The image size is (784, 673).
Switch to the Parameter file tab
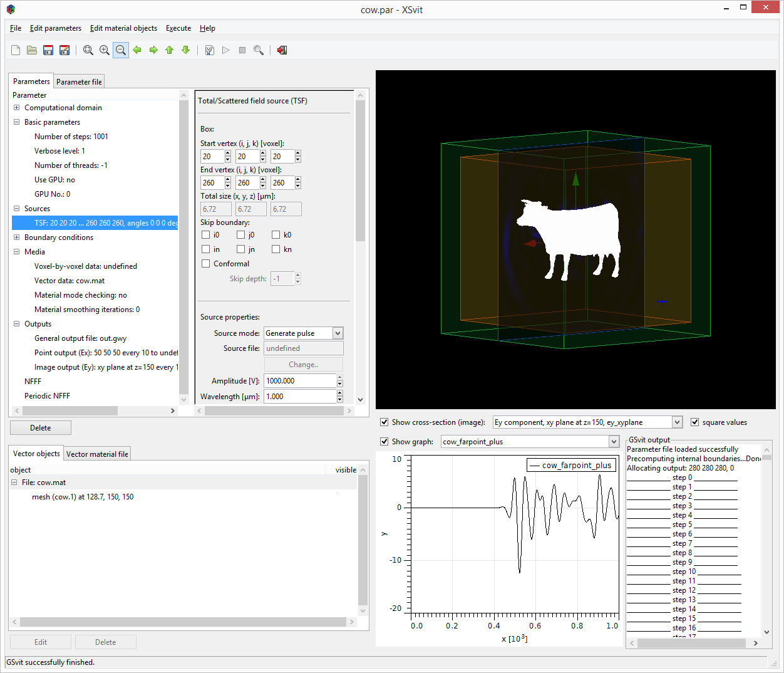[79, 82]
